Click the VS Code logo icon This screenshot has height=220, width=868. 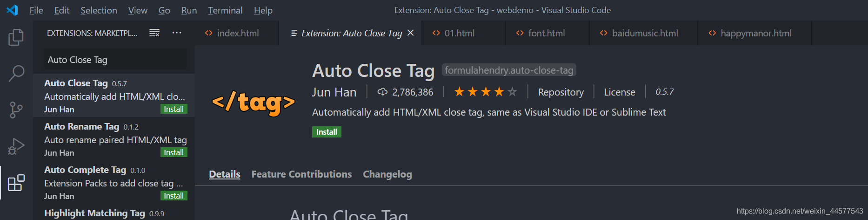click(x=12, y=10)
